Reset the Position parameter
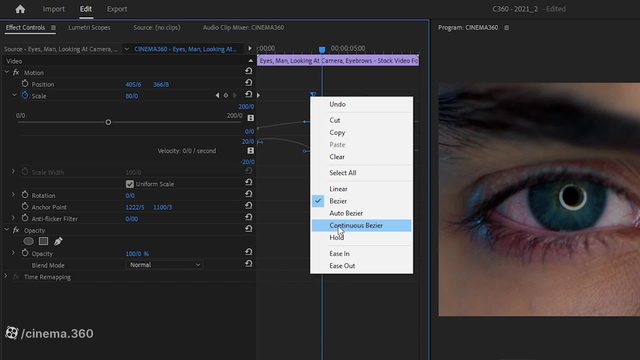 (249, 82)
